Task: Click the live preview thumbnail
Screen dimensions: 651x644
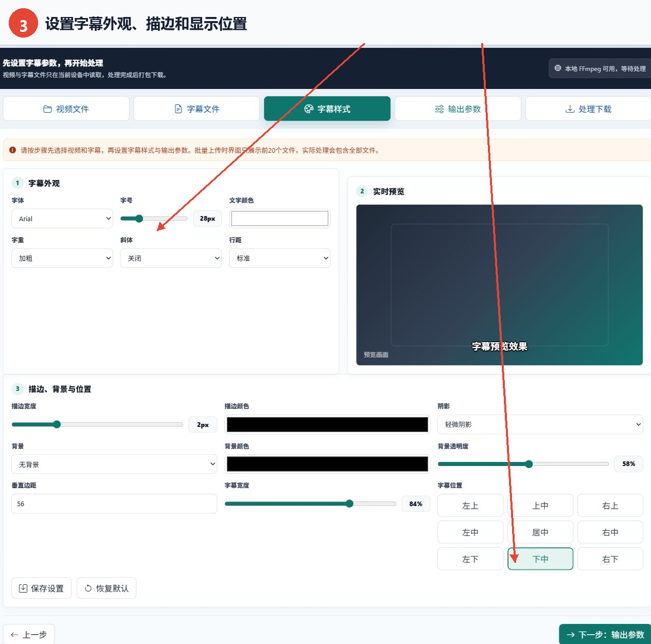Action: click(x=499, y=285)
